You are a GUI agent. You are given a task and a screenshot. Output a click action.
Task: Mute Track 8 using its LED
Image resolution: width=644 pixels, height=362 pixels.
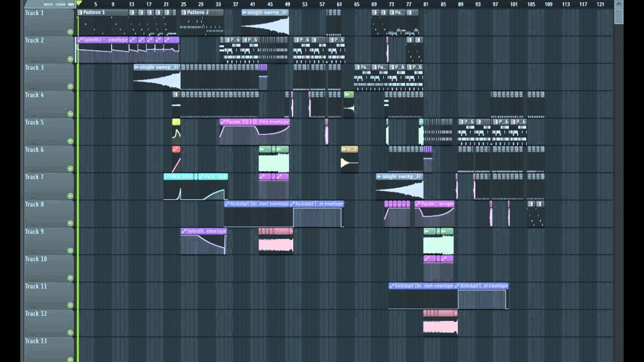point(70,223)
